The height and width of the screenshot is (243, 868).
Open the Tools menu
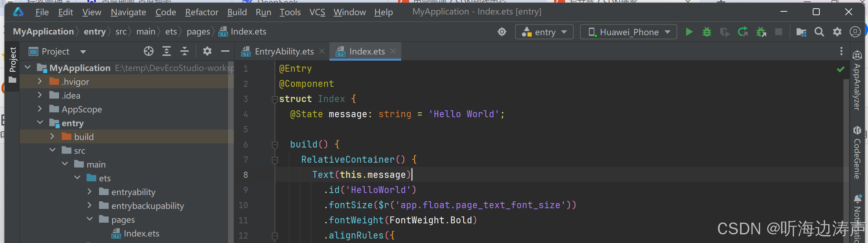click(x=290, y=12)
